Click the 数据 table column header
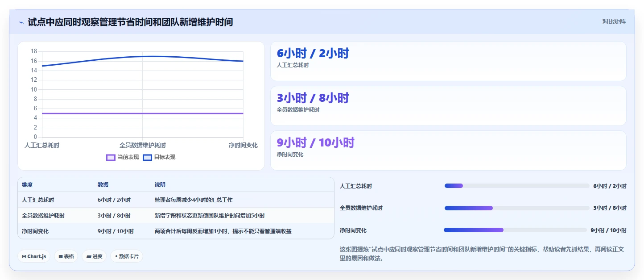This screenshot has width=644, height=280. 103,185
